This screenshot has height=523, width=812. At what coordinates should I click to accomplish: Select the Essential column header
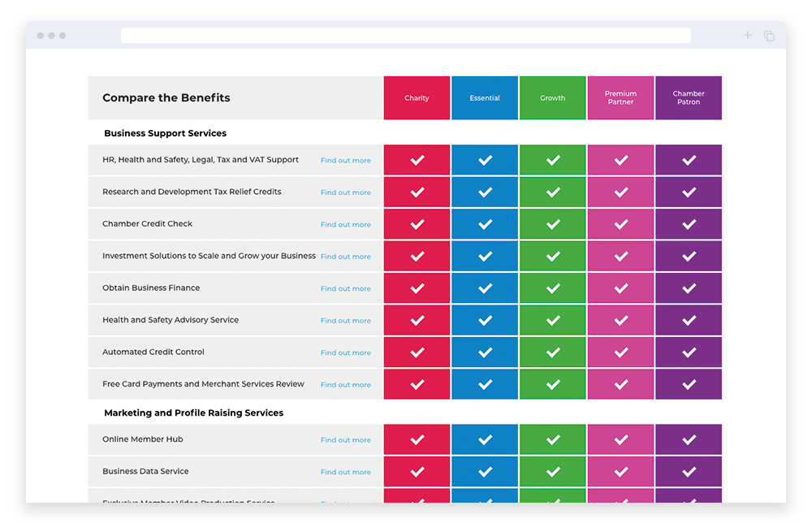click(x=485, y=98)
